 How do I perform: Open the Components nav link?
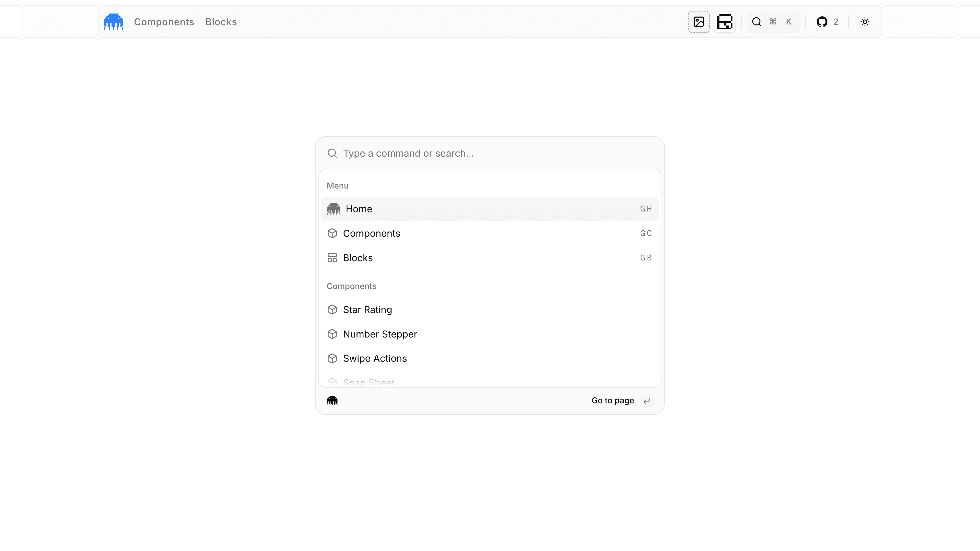click(164, 22)
